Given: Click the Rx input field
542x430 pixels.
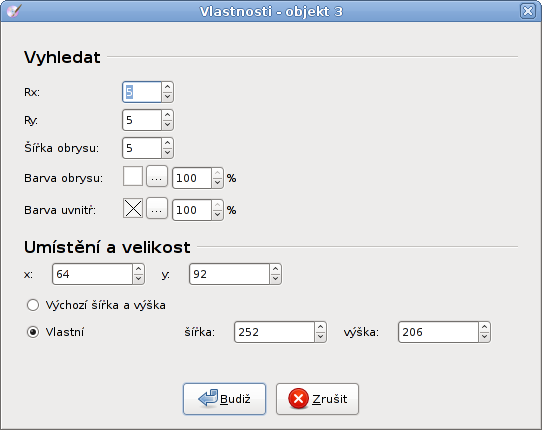Looking at the screenshot, I should 142,92.
